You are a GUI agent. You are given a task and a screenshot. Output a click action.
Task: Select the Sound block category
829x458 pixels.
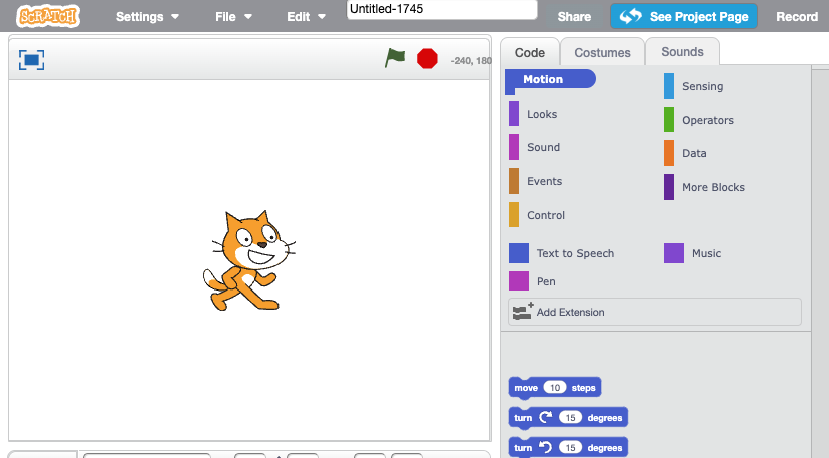pyautogui.click(x=535, y=147)
